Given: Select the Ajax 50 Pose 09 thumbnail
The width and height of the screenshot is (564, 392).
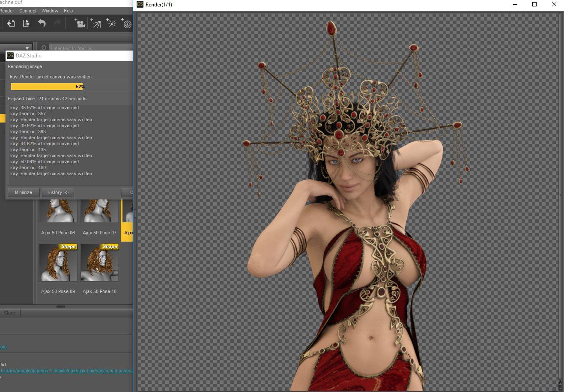Looking at the screenshot, I should point(58,263).
